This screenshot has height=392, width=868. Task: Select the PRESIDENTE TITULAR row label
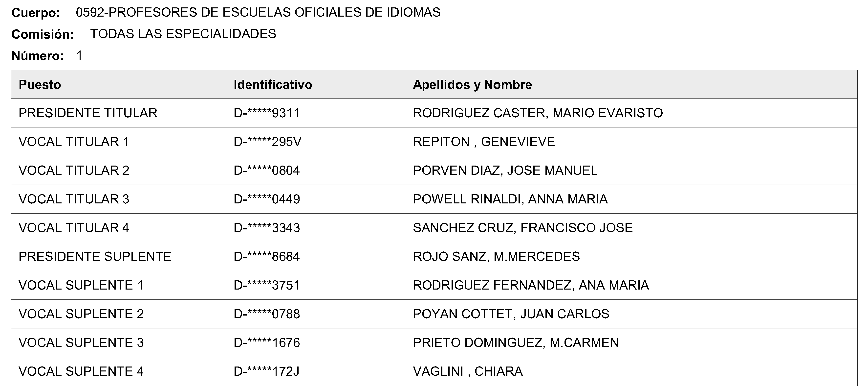87,113
